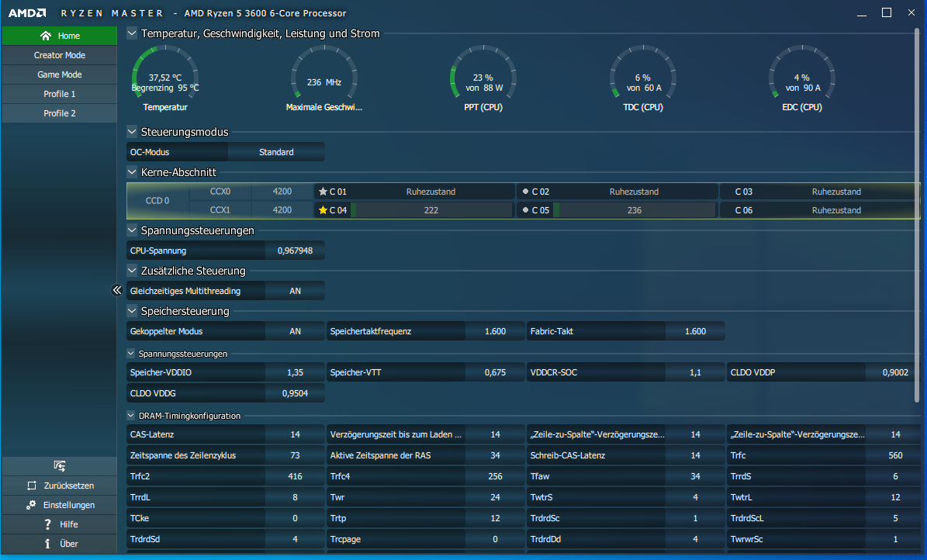Click Tfaw value 34
Viewport: 927px width, 560px height.
(x=695, y=477)
